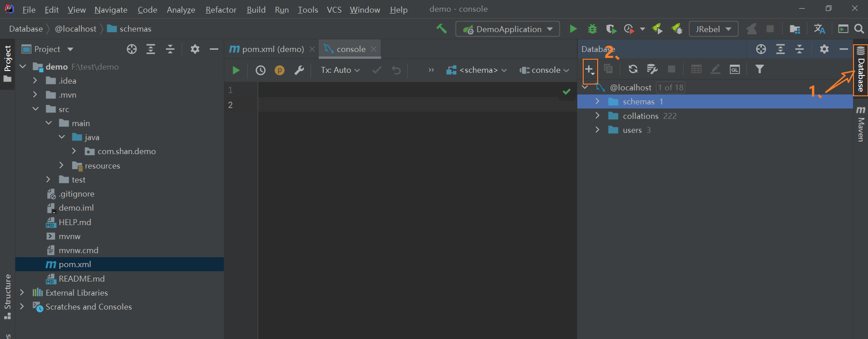Expand the .idea folder
The image size is (868, 339).
point(35,80)
